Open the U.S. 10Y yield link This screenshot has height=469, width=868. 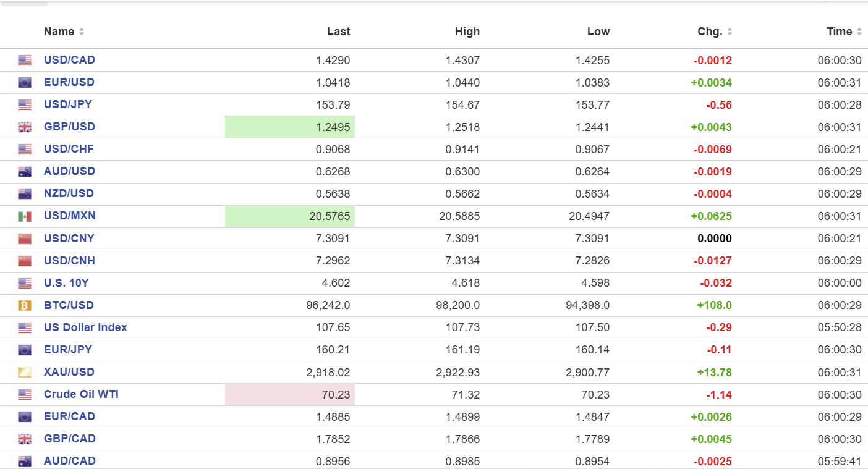[65, 283]
